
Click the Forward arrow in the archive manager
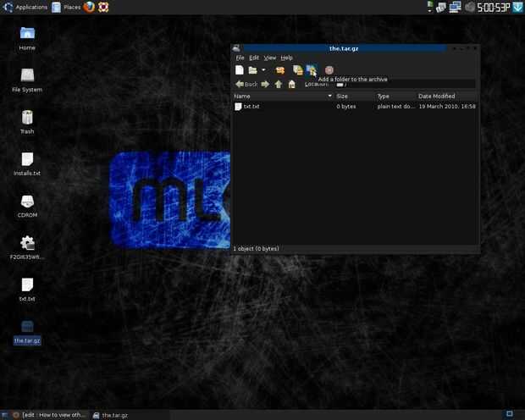pyautogui.click(x=265, y=84)
